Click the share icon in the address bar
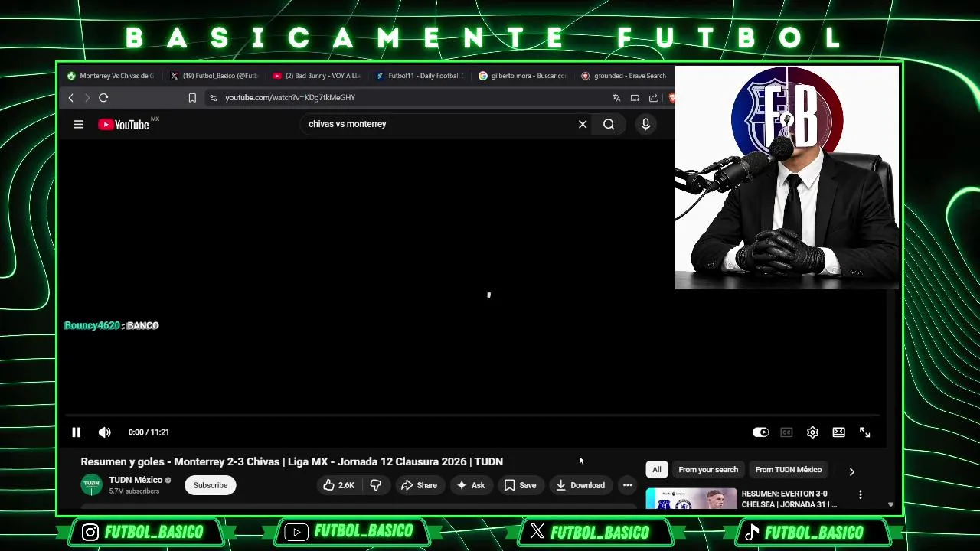The height and width of the screenshot is (551, 980). click(653, 98)
